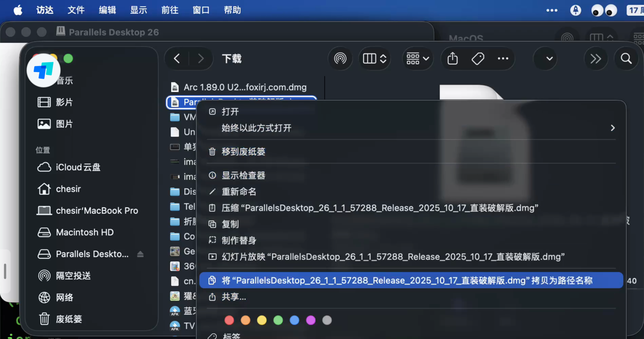This screenshot has width=644, height=339.
Task: Select the Arc 1.89.0 dmg file
Action: pyautogui.click(x=245, y=87)
